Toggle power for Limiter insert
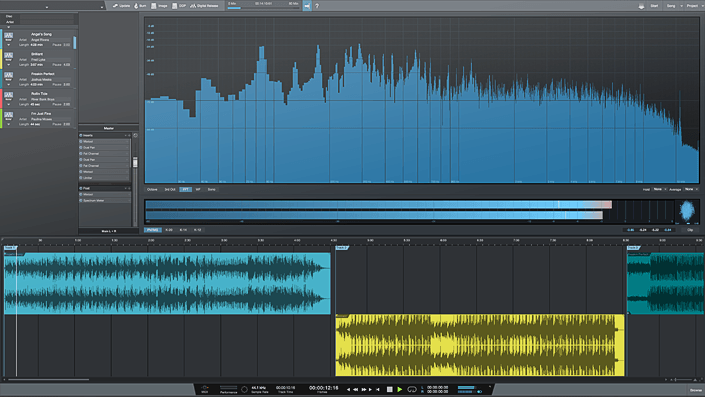This screenshot has height=397, width=705. pos(81,178)
